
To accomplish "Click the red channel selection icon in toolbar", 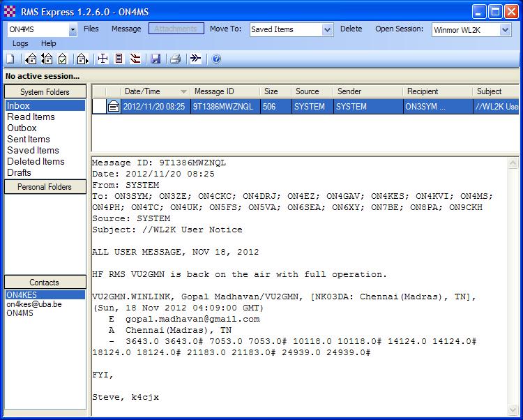I will [x=135, y=59].
